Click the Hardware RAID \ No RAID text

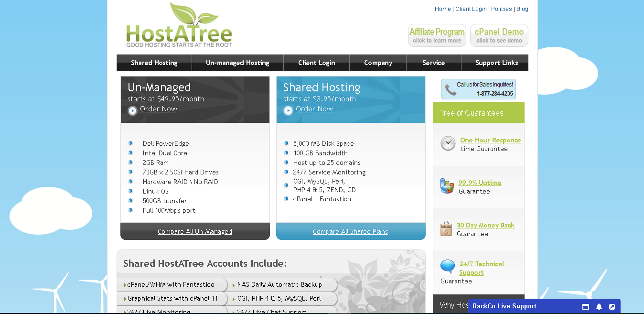pos(180,182)
